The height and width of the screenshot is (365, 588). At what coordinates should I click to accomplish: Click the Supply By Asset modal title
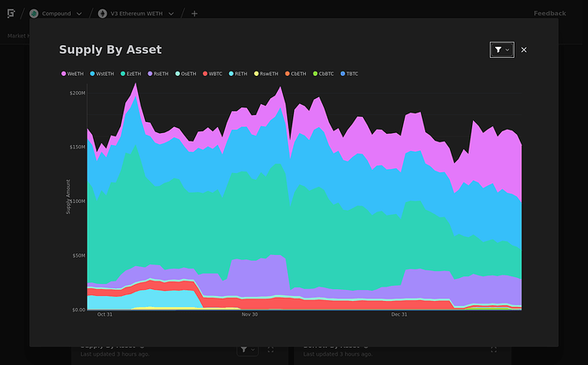point(110,49)
